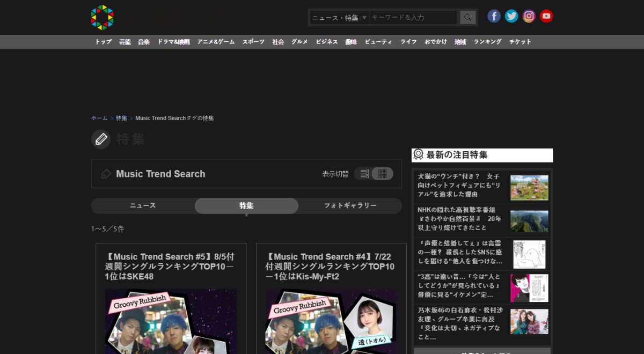644x354 pixels.
Task: Click the 1～5／5件 result count text
Action: [x=107, y=229]
